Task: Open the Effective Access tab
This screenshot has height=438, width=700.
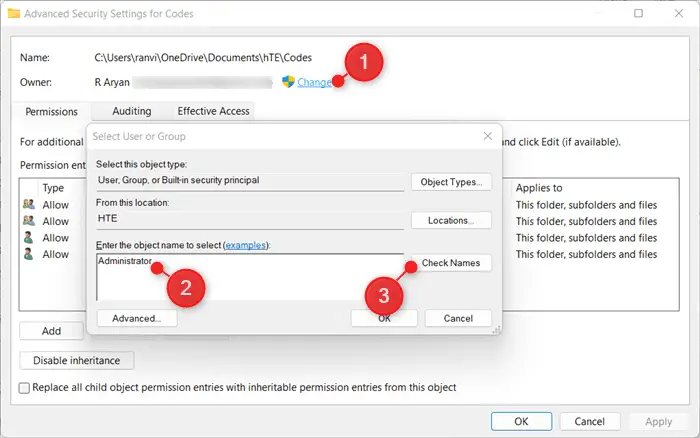Action: tap(213, 111)
